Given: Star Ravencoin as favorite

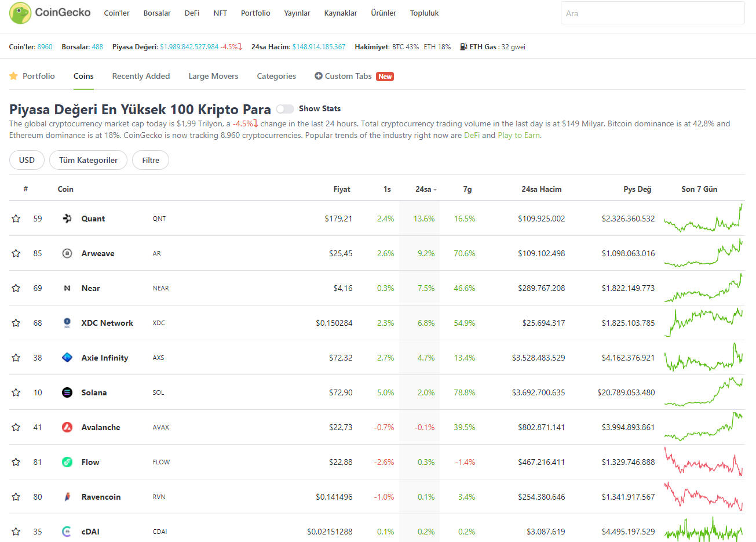Looking at the screenshot, I should pyautogui.click(x=16, y=497).
